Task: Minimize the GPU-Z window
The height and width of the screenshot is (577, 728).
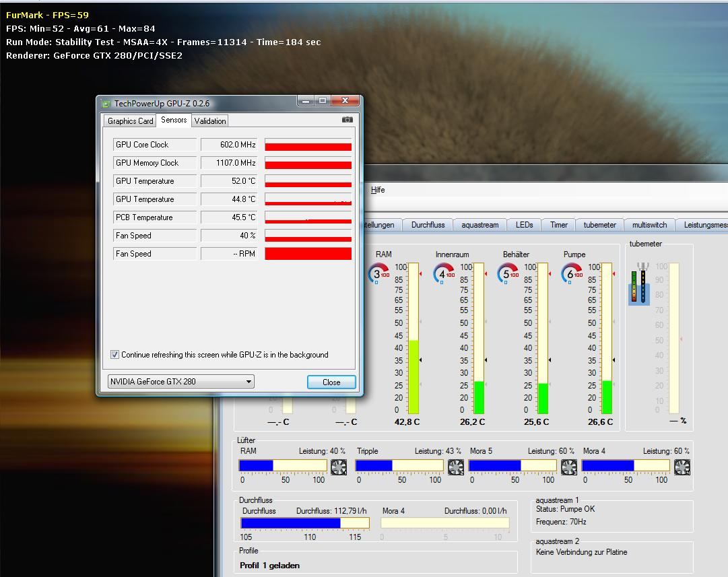Action: point(306,100)
